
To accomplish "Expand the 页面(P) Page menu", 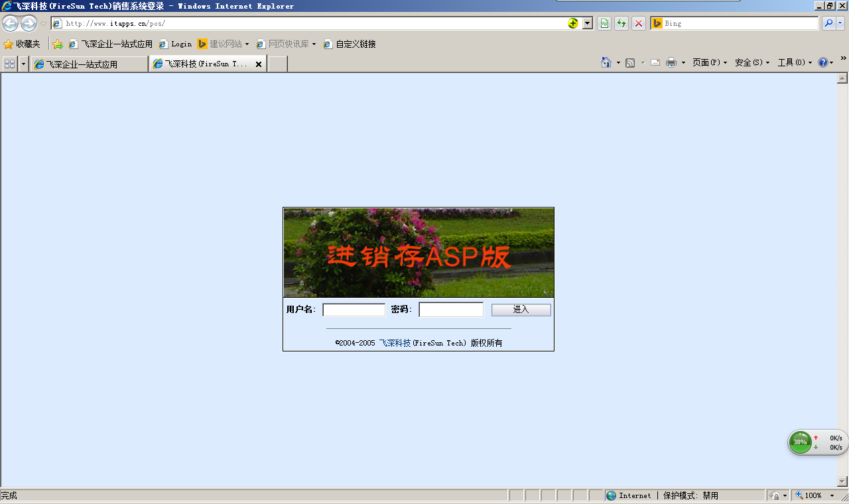I will [709, 62].
